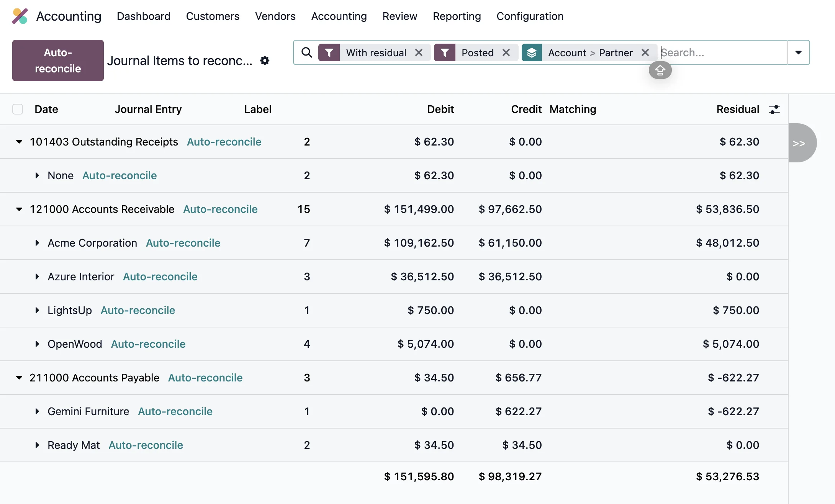This screenshot has width=835, height=504.
Task: Open the Review menu
Action: coord(399,16)
